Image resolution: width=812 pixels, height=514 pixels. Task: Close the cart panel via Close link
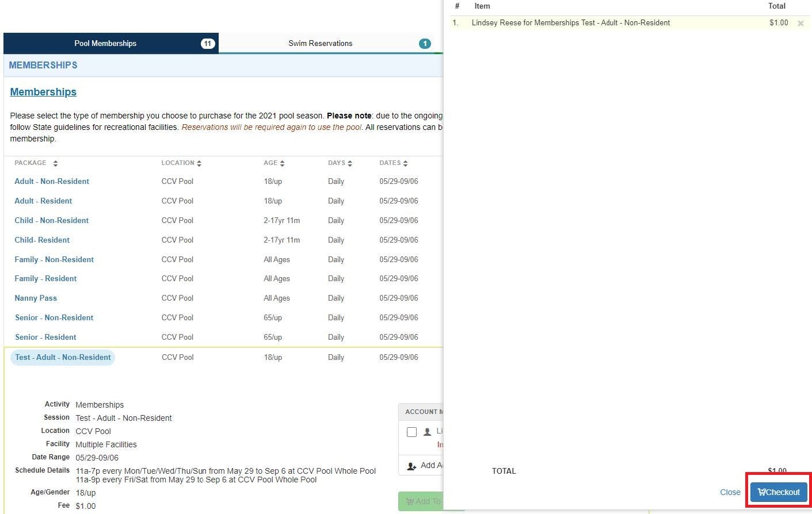[730, 492]
